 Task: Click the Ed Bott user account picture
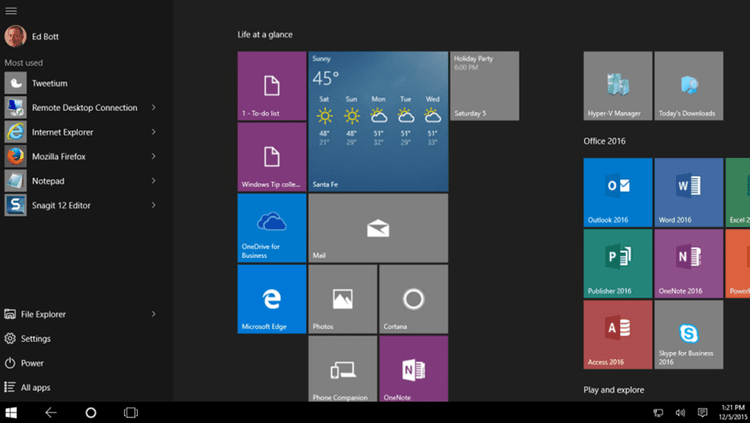point(15,36)
